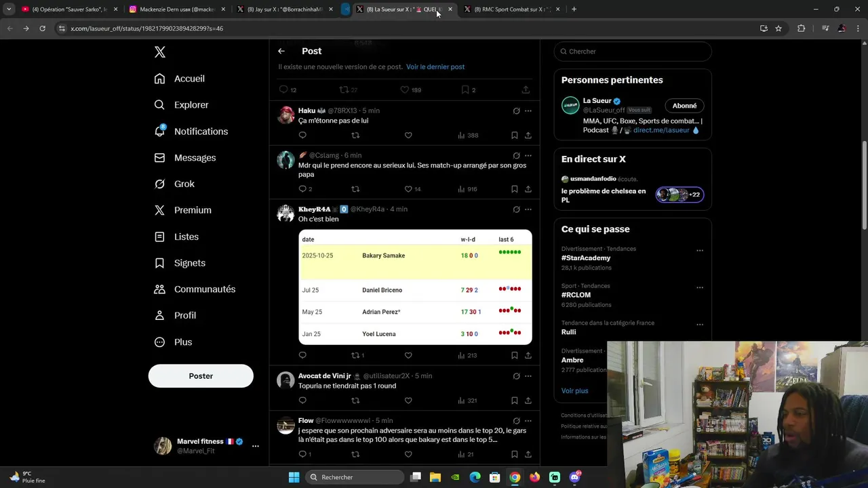Open Firefox from the taskbar
868x488 pixels.
(534, 477)
